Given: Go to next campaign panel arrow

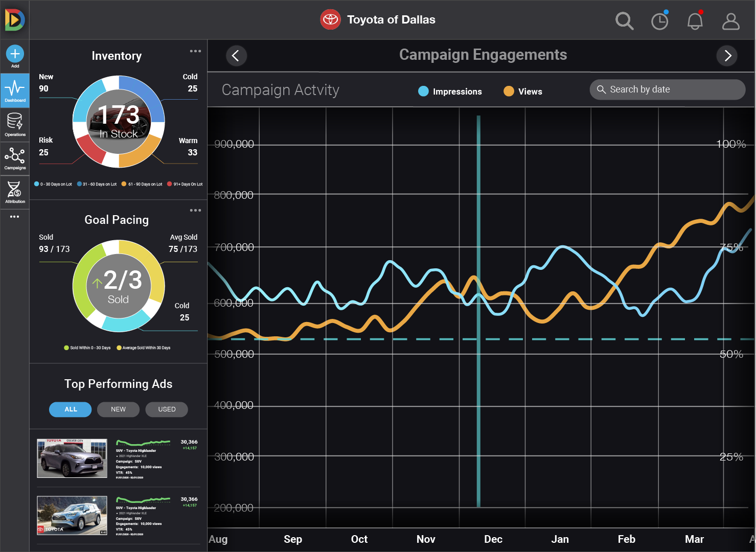Looking at the screenshot, I should [x=727, y=56].
